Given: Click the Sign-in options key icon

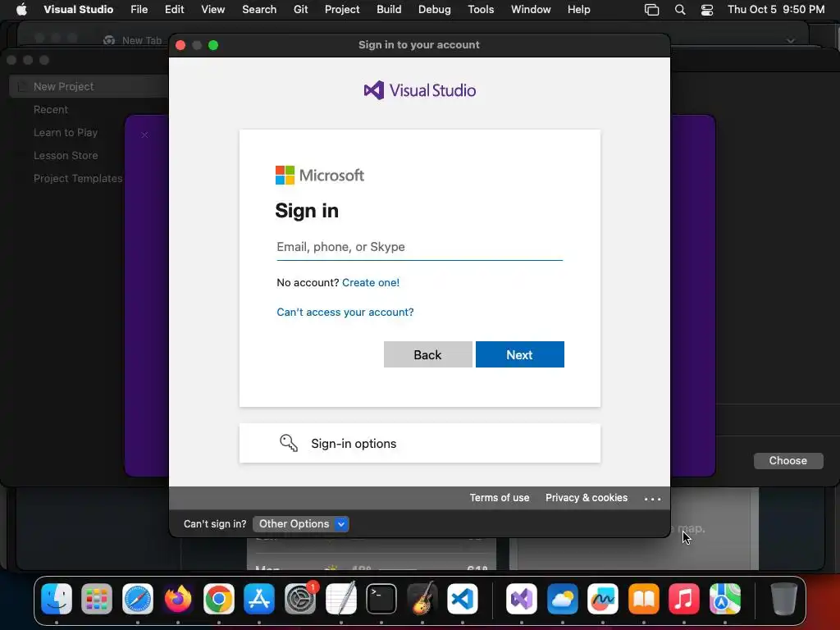Looking at the screenshot, I should click(x=288, y=443).
